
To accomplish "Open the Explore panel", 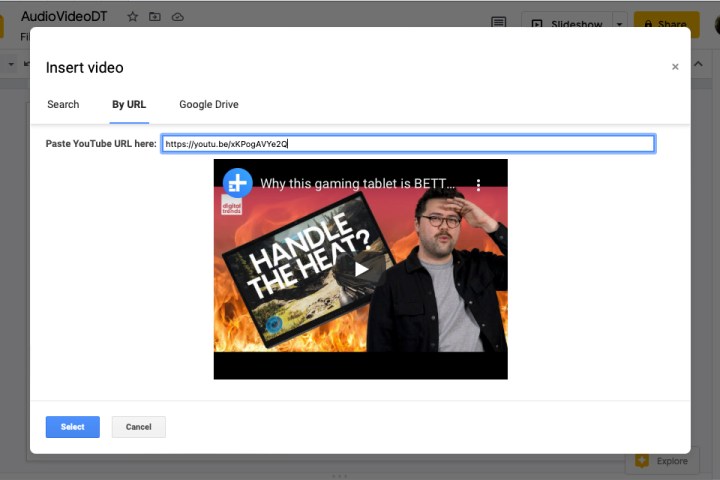I will [x=660, y=461].
